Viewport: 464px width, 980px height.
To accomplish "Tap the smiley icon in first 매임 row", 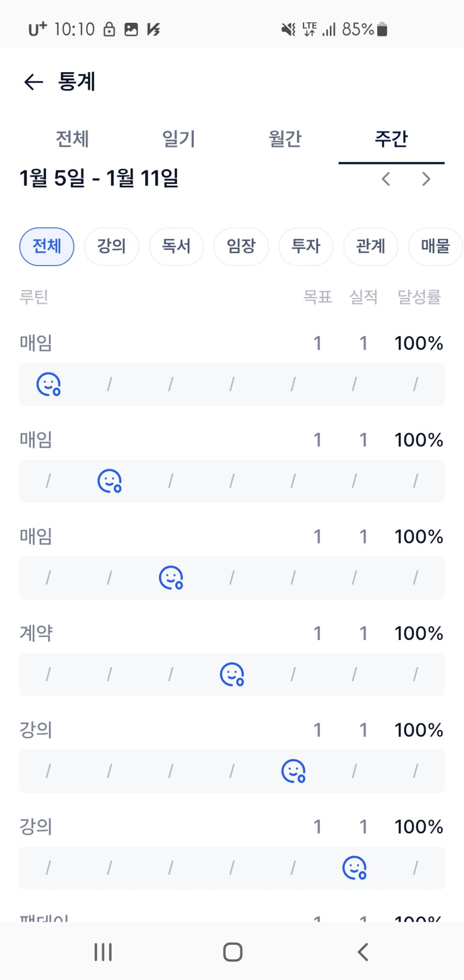I will (48, 384).
